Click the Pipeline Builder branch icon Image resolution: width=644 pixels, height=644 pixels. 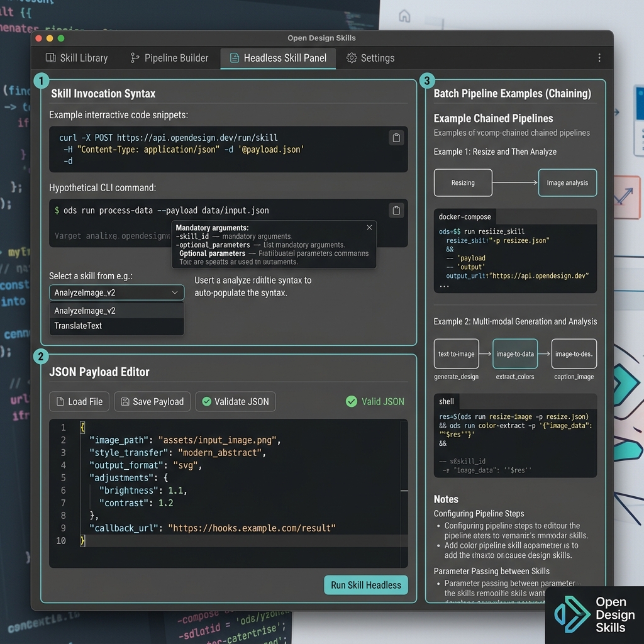click(x=135, y=58)
